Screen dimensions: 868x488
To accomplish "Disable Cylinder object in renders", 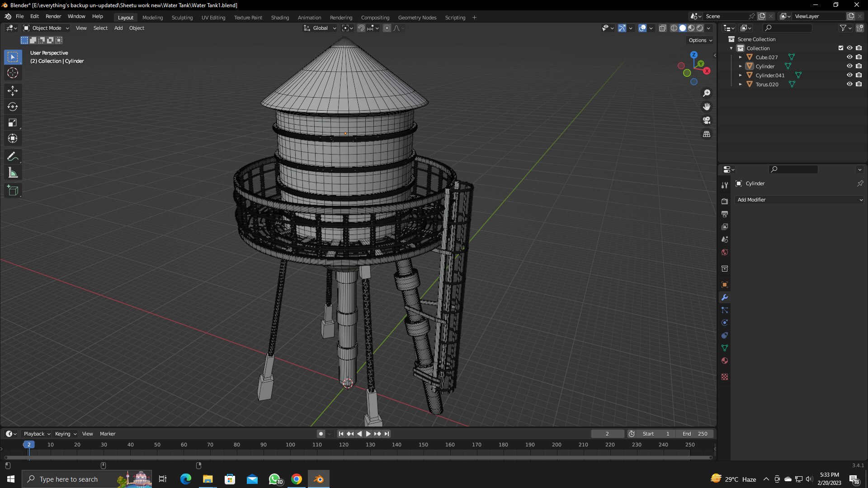I will [x=859, y=66].
